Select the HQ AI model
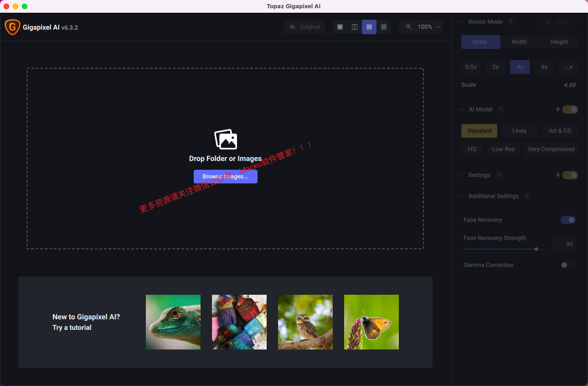The height and width of the screenshot is (386, 588). [x=472, y=149]
